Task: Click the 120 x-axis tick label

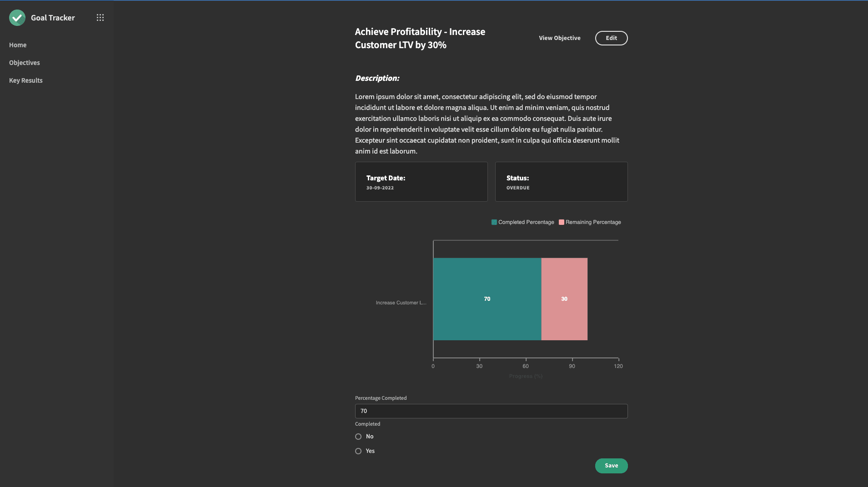Action: (618, 366)
